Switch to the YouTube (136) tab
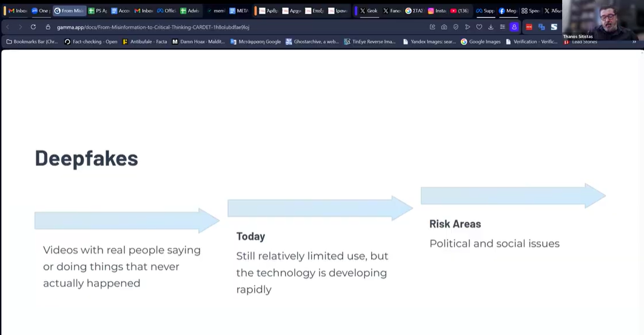The width and height of the screenshot is (644, 335). 460,11
